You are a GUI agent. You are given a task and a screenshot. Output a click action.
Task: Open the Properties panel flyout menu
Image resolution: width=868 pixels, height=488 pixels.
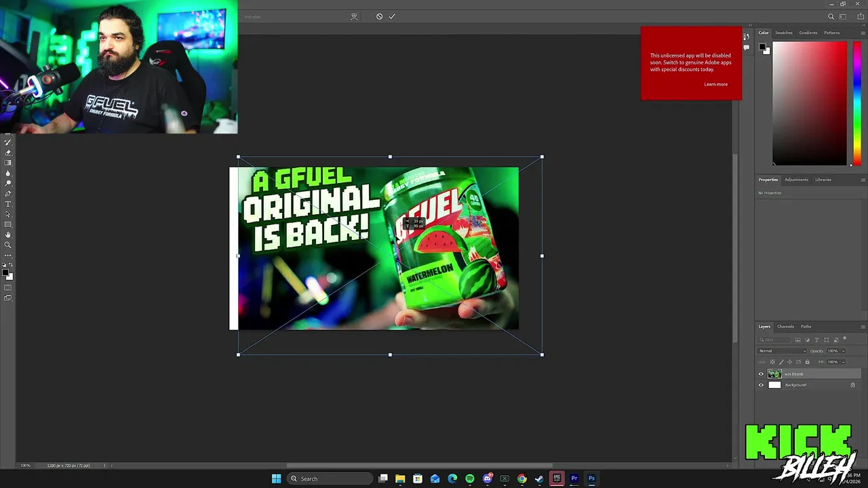click(863, 180)
